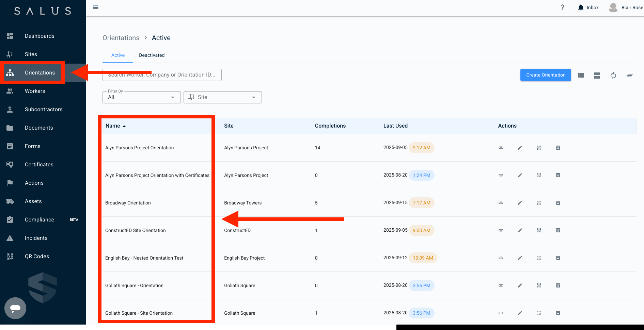Open the help question mark icon
The width and height of the screenshot is (644, 330).
point(562,7)
